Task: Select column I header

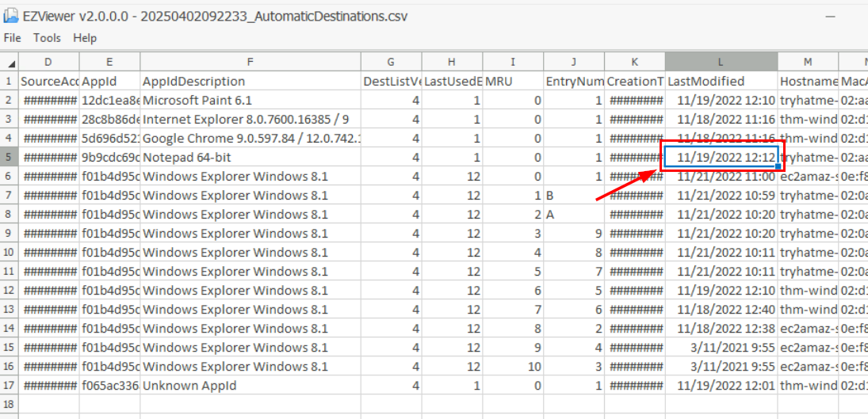Action: (513, 62)
